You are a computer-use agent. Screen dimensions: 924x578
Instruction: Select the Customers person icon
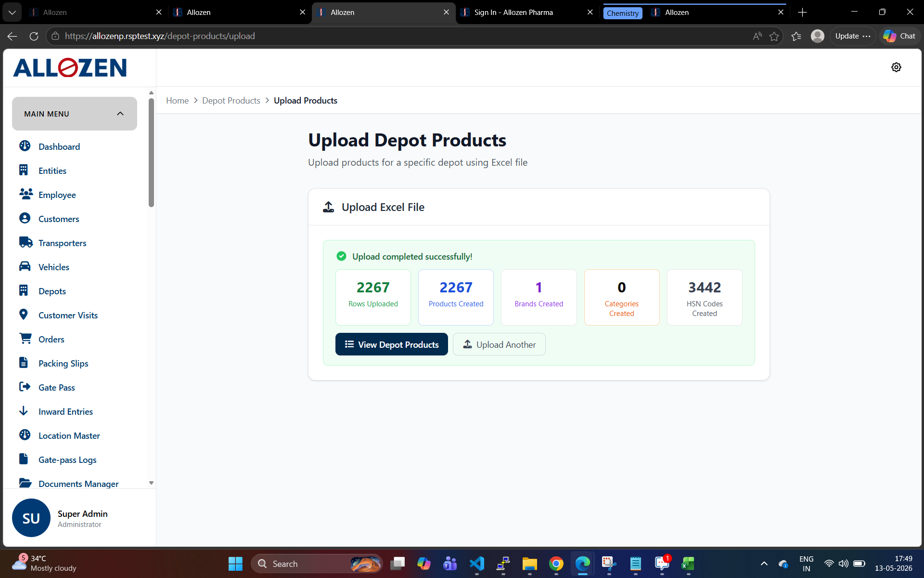click(25, 218)
